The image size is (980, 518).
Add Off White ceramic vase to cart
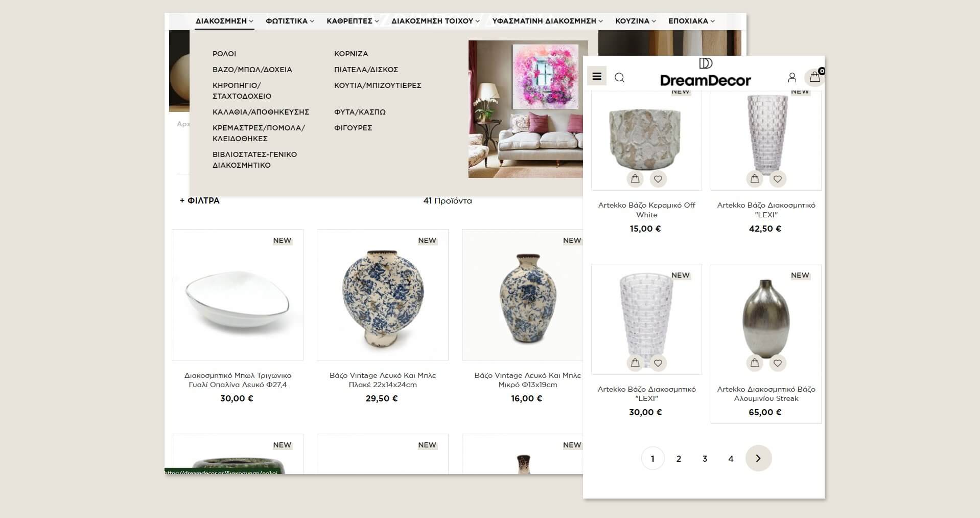(635, 179)
